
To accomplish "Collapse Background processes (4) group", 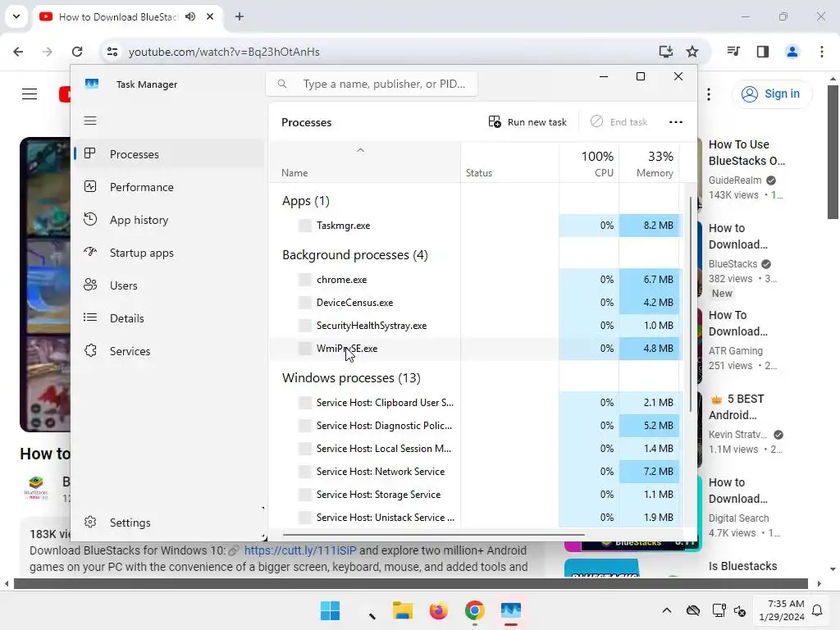I will click(354, 255).
